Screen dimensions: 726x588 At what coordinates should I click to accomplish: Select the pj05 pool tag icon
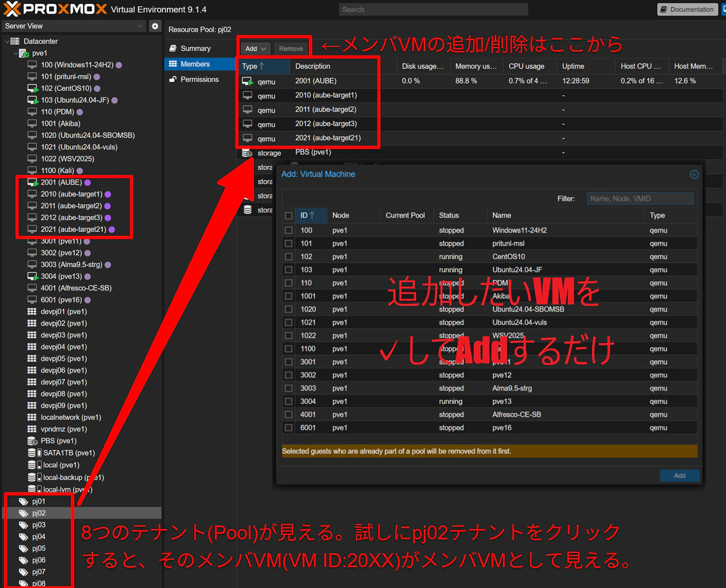click(x=23, y=548)
